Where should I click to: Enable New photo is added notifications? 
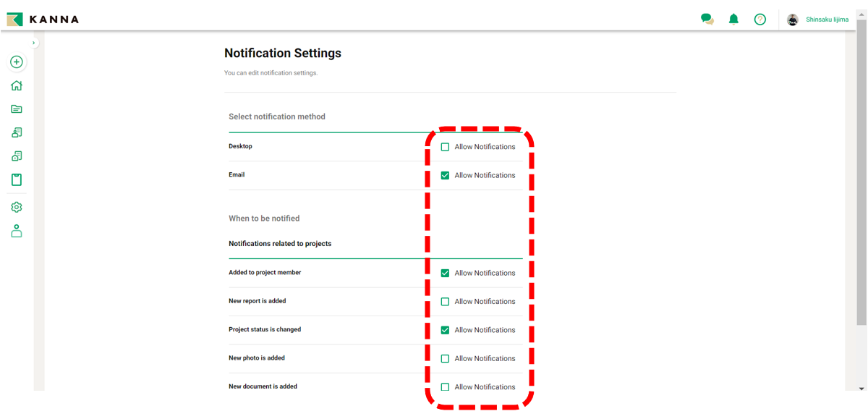445,358
